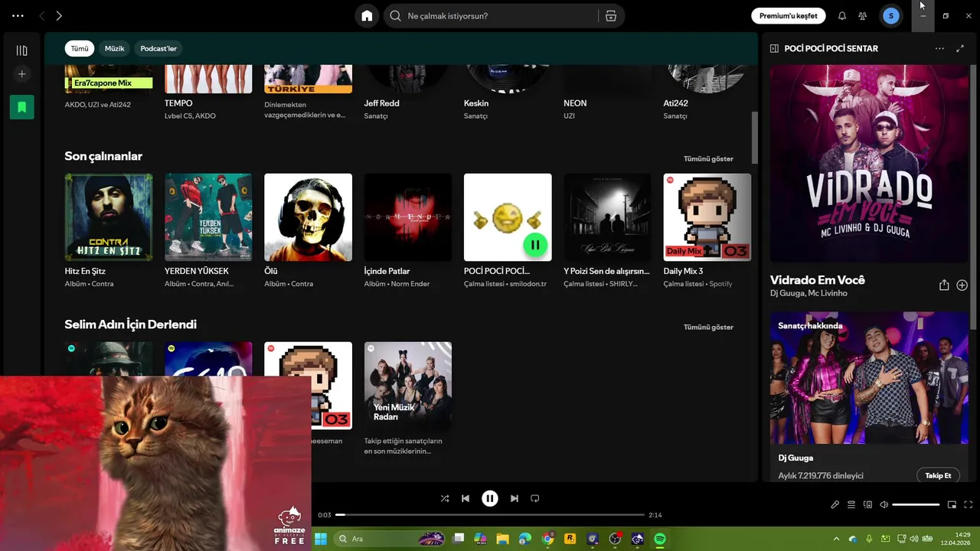This screenshot has height=551, width=980.
Task: Toggle shuffle playback
Action: [445, 498]
